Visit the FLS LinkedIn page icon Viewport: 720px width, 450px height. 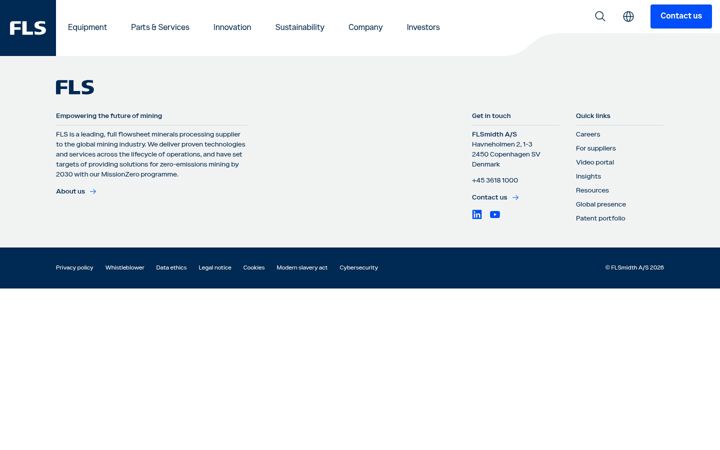click(x=477, y=214)
